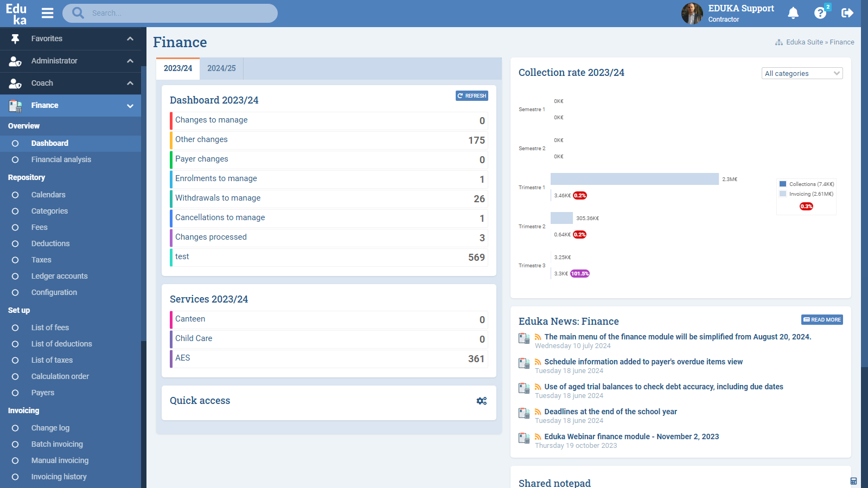The image size is (868, 488).
Task: Open the hamburger menu next to Eduka logo
Action: pos(47,13)
